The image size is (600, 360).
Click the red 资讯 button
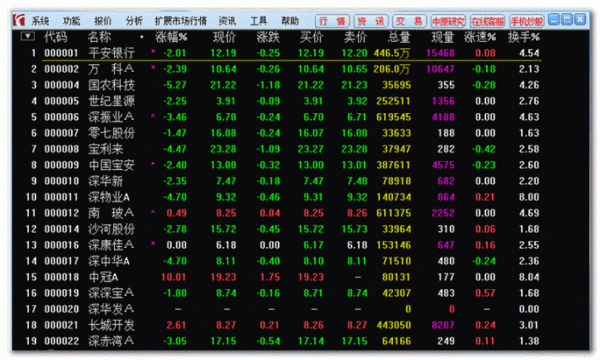371,21
